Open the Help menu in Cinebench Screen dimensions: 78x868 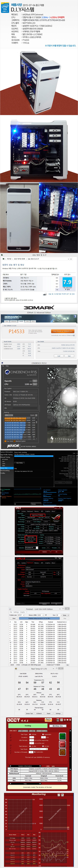[x=7, y=366]
